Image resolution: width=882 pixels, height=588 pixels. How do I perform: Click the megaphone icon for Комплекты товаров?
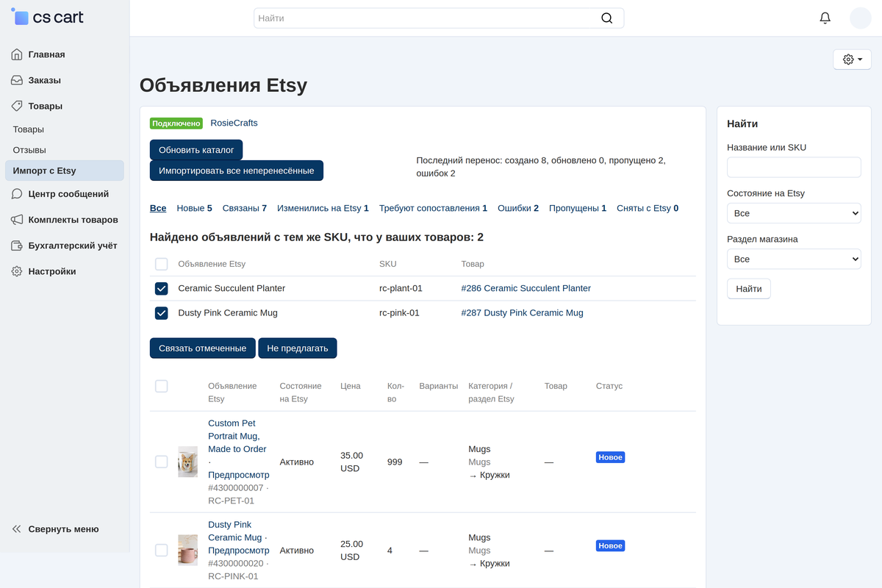click(17, 220)
